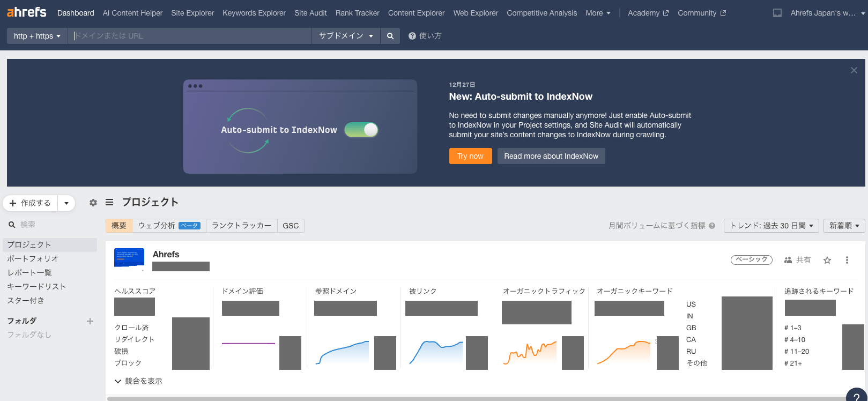
Task: Close the IndexNow announcement banner
Action: click(x=854, y=70)
